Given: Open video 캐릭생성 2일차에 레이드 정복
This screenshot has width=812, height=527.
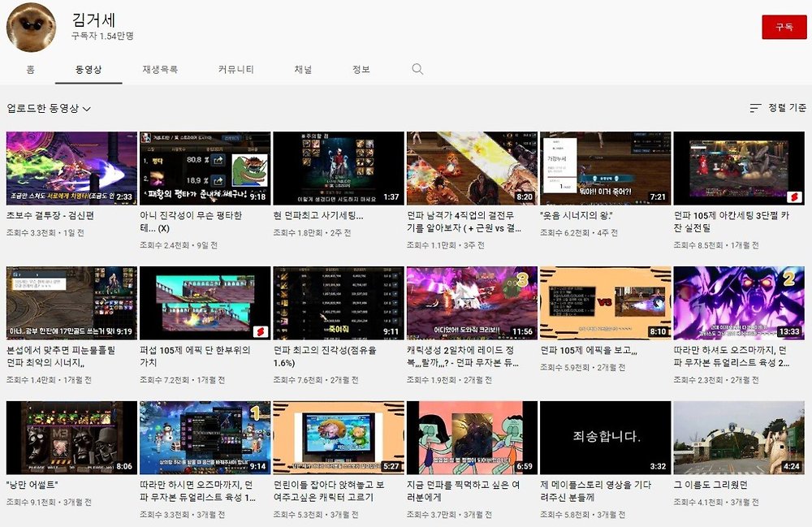Looking at the screenshot, I should [463, 356].
